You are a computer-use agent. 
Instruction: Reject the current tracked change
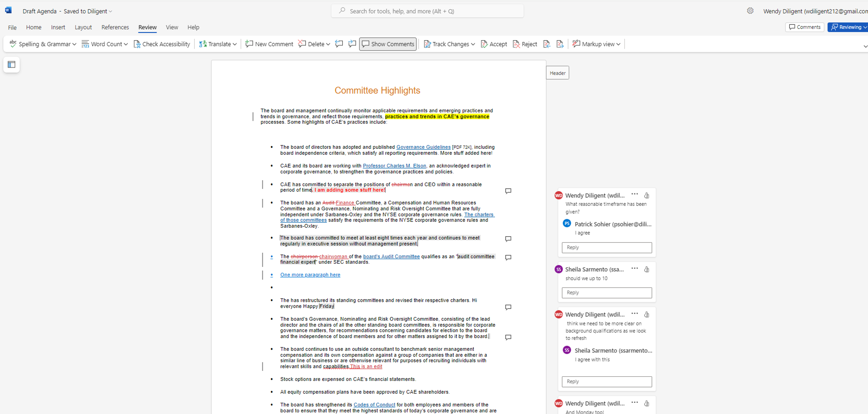(525, 44)
